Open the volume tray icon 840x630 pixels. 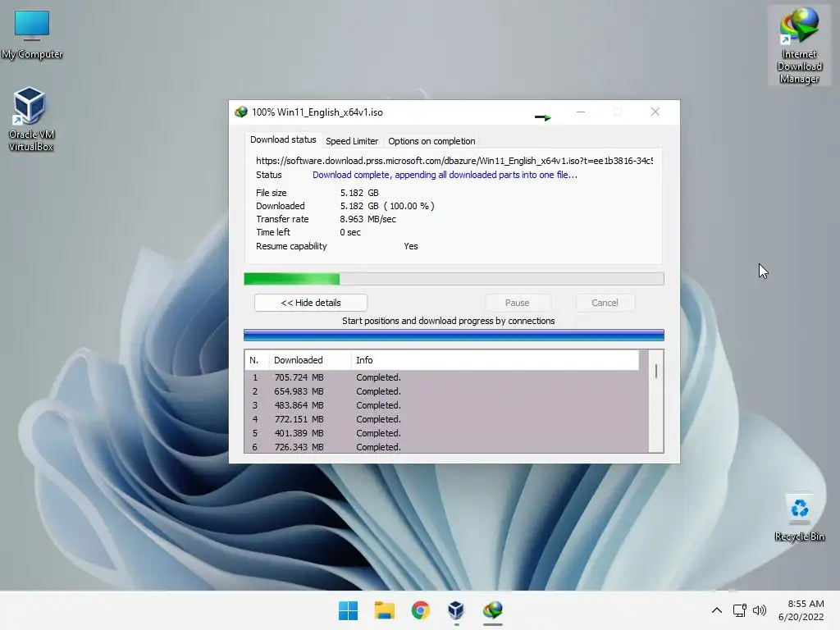760,610
